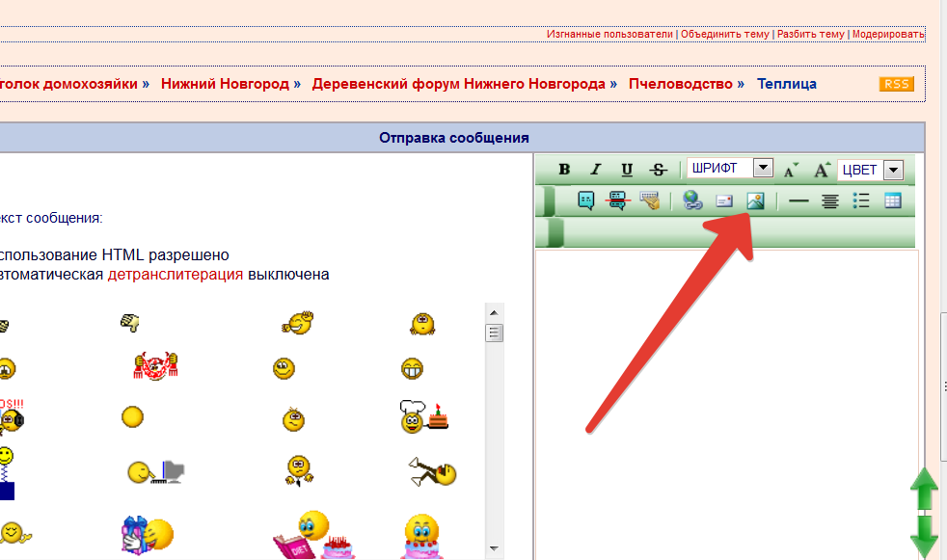Insert a horizontal line
The height and width of the screenshot is (560, 947).
[x=798, y=201]
